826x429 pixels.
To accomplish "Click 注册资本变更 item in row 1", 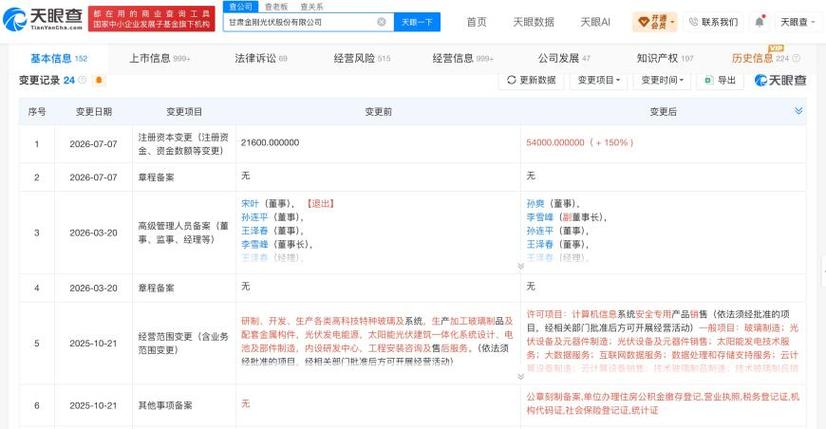I will tap(183, 144).
